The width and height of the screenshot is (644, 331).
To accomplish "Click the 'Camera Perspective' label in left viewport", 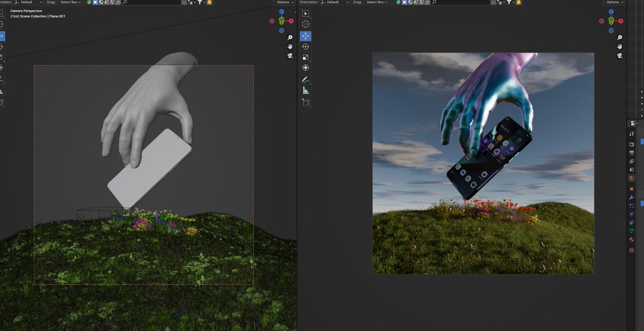I will [x=26, y=11].
